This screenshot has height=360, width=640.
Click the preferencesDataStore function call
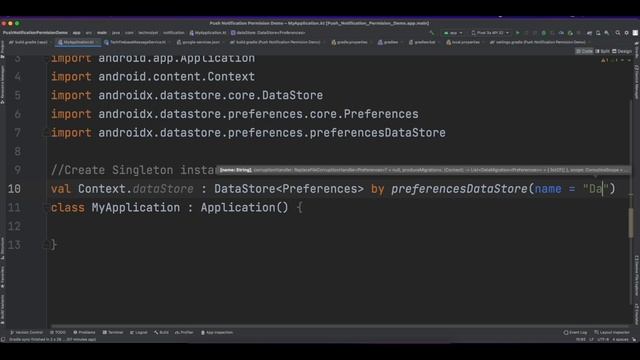click(x=459, y=189)
